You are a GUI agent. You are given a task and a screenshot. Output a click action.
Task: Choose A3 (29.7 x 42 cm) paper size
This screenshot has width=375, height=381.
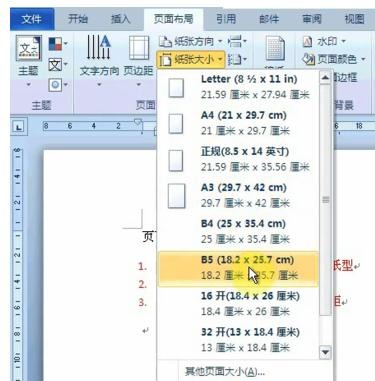click(238, 195)
